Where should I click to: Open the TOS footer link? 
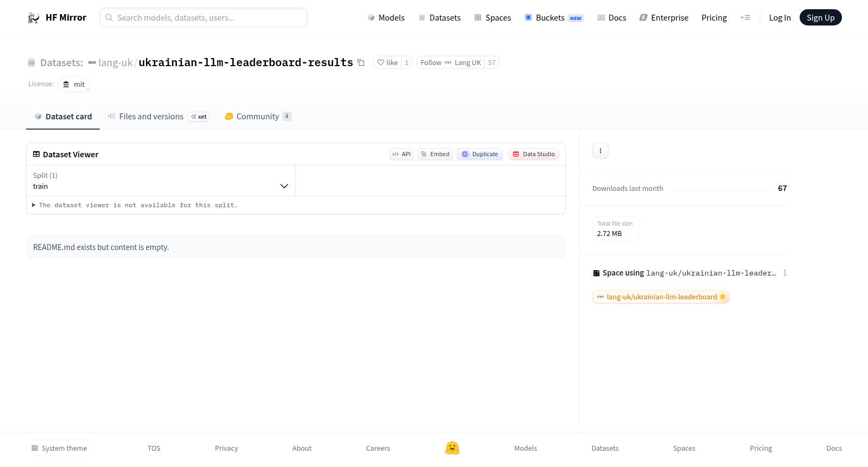click(x=154, y=448)
